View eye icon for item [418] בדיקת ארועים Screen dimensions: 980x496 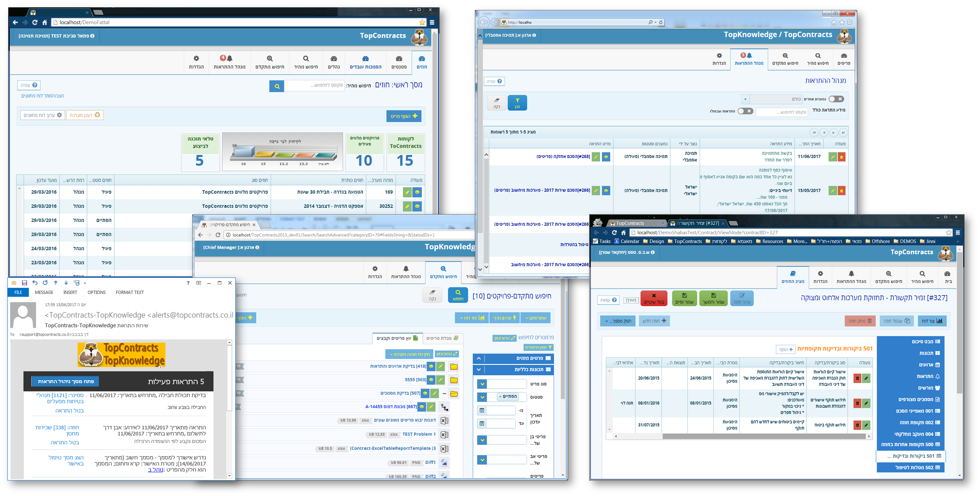click(x=431, y=366)
